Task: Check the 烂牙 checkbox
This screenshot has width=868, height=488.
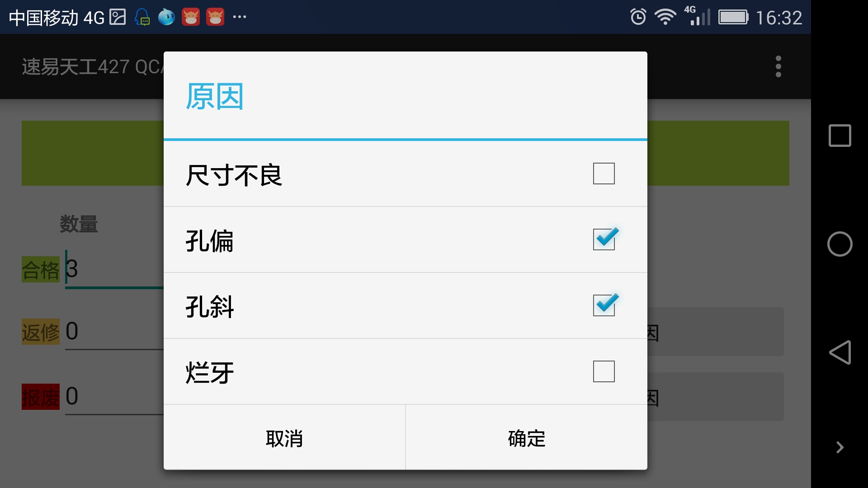Action: click(x=604, y=371)
